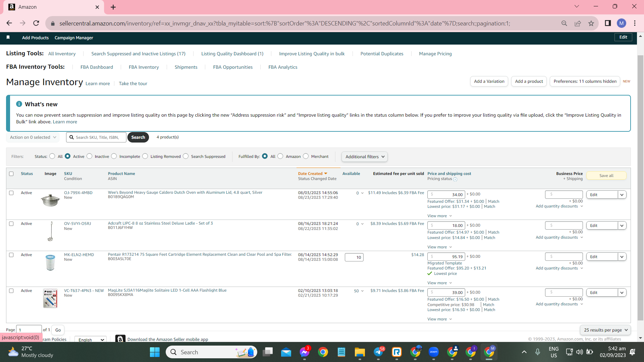Click the pricing status info icon
The width and height of the screenshot is (644, 362).
pos(455,179)
